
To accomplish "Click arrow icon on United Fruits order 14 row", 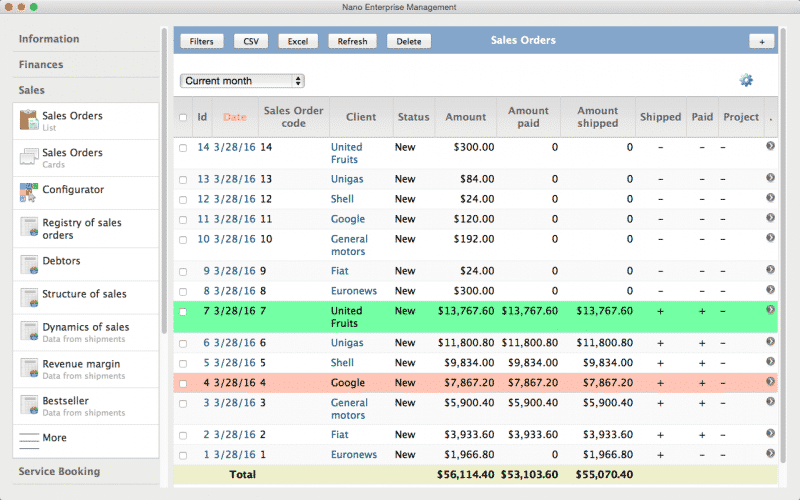I will click(770, 147).
